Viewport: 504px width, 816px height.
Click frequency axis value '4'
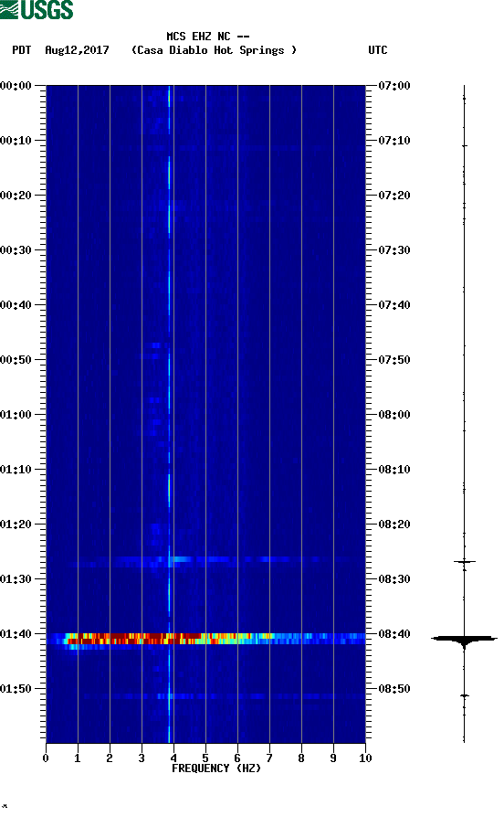pos(173,758)
